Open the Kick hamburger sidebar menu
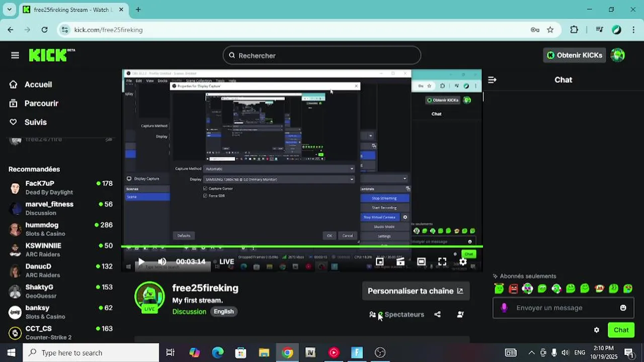The image size is (644, 362). 15,55
